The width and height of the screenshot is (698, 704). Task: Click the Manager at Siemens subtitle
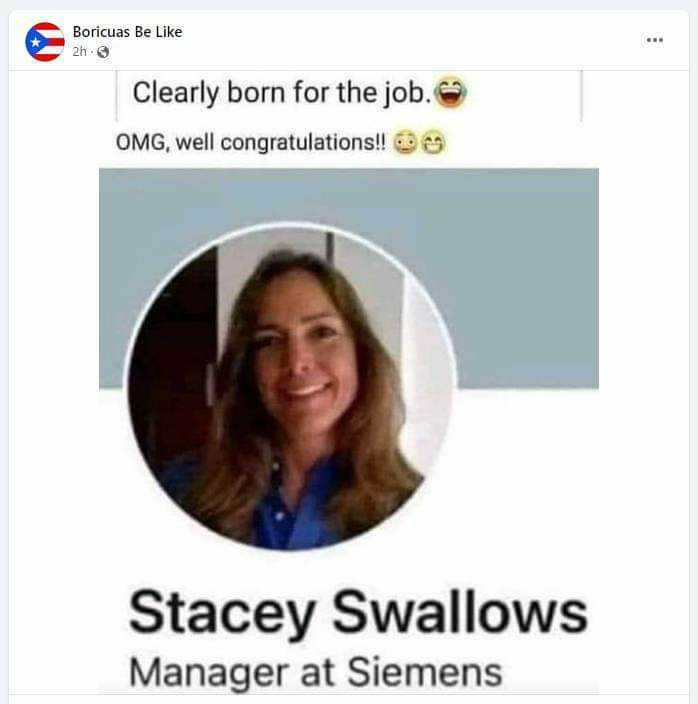pyautogui.click(x=315, y=673)
